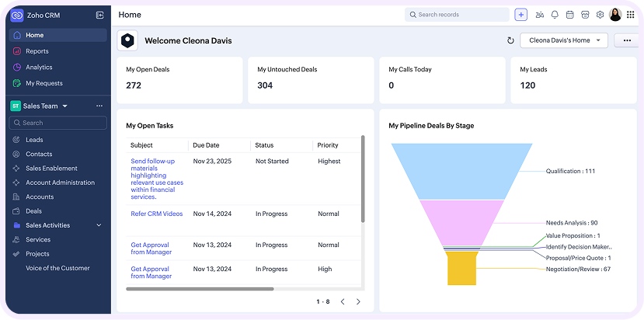The width and height of the screenshot is (644, 320).
Task: Open the Refer CRM Videos task link
Action: pyautogui.click(x=156, y=214)
